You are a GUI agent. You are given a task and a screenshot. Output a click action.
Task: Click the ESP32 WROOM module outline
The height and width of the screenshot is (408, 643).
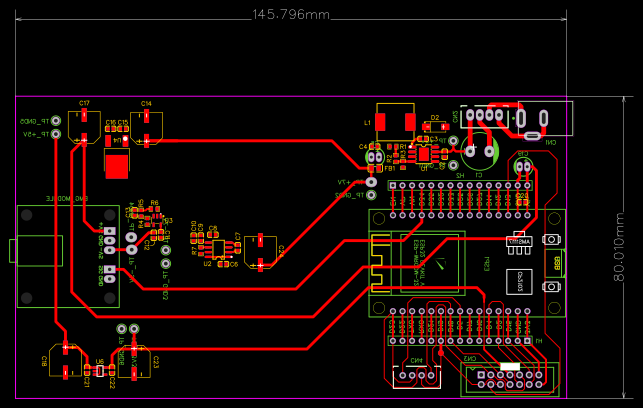point(417,263)
